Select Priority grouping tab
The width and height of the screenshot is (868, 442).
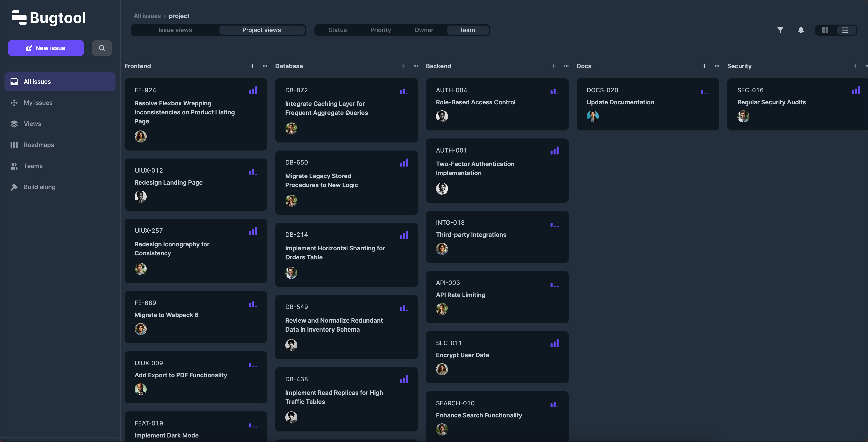[381, 30]
